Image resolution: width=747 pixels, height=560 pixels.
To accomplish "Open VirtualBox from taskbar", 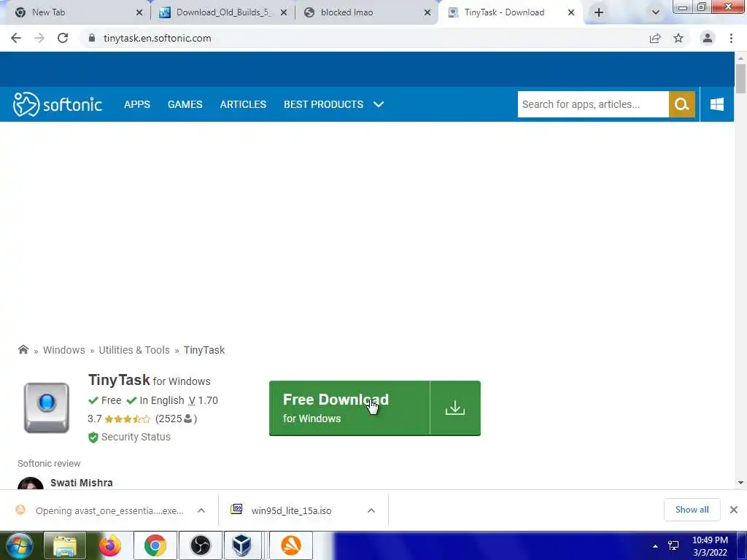I will (x=242, y=545).
